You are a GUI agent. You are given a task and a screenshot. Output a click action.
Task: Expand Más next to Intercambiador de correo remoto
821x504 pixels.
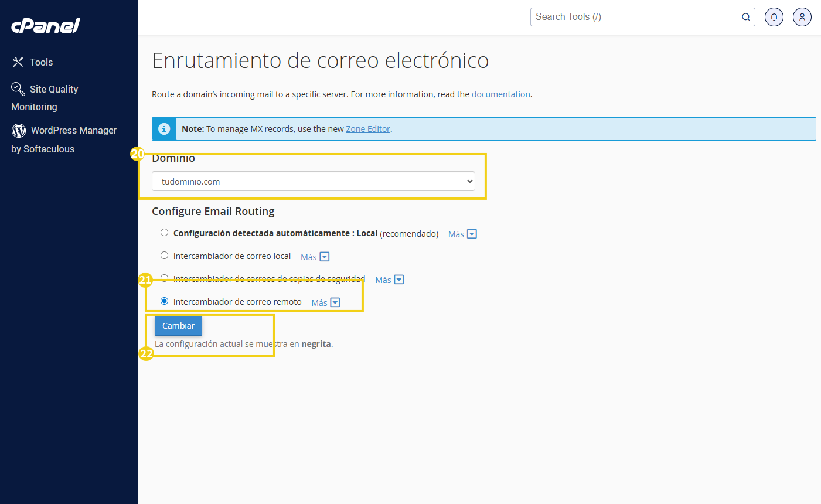click(x=326, y=303)
